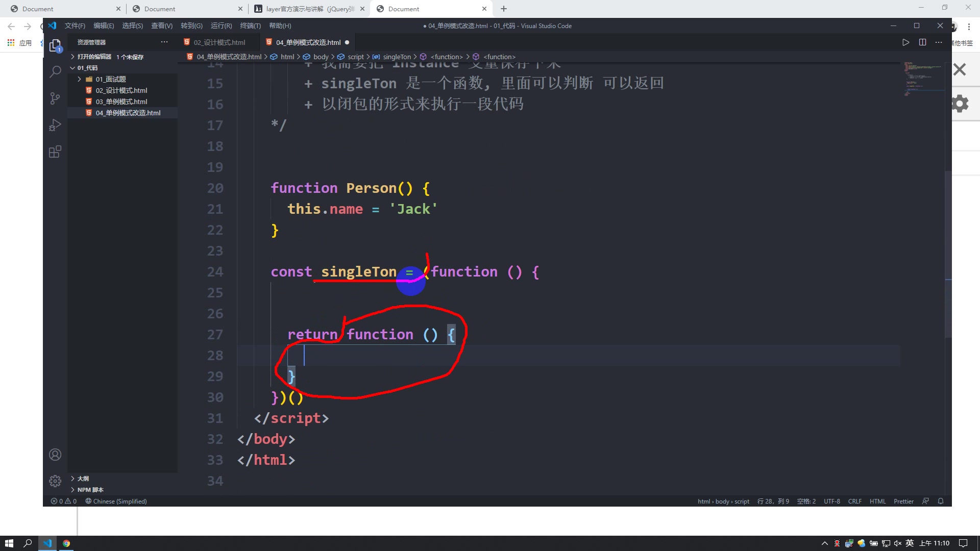Click line number 24 in the gutter
This screenshot has width=980, height=551.
pos(215,271)
